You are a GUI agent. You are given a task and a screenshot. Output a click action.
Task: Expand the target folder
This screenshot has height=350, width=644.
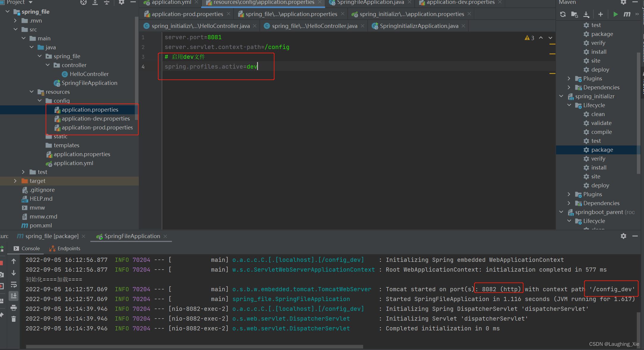coord(15,181)
